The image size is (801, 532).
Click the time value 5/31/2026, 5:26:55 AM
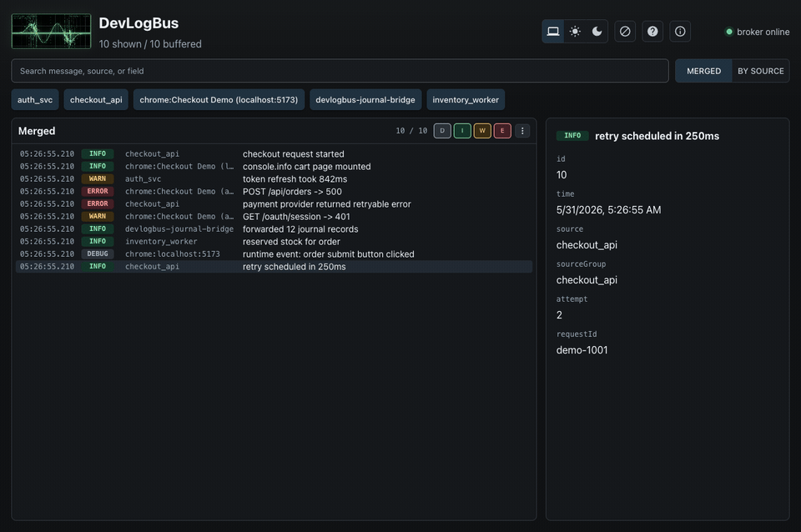608,210
